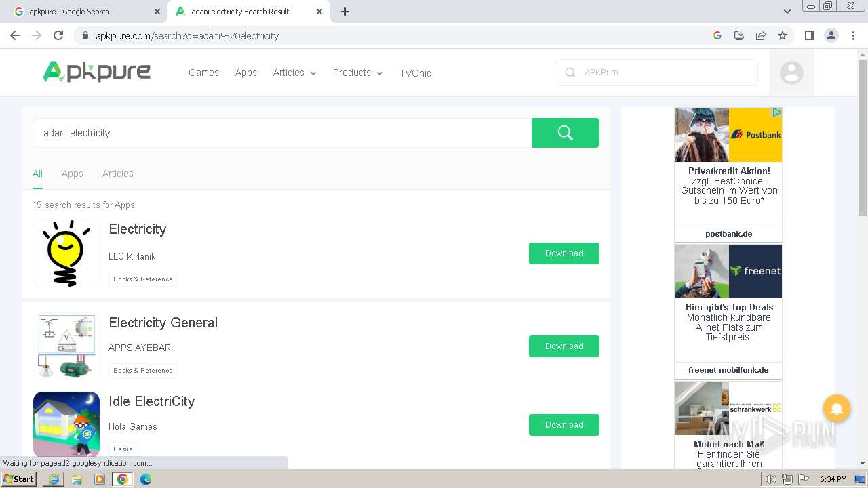
Task: Click the AdChoices icon on Postbank ad
Action: tap(777, 113)
